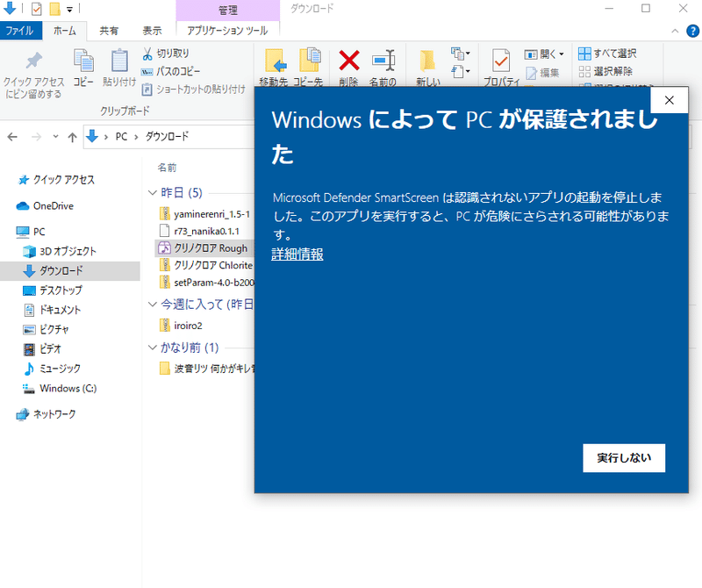The width and height of the screenshot is (702, 588).
Task: Click the red 削除 (Delete) icon
Action: 348,61
